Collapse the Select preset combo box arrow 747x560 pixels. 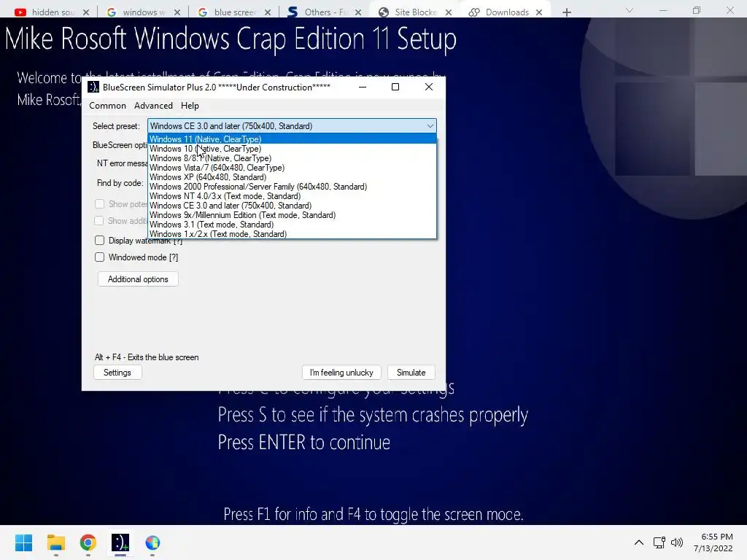pos(430,126)
